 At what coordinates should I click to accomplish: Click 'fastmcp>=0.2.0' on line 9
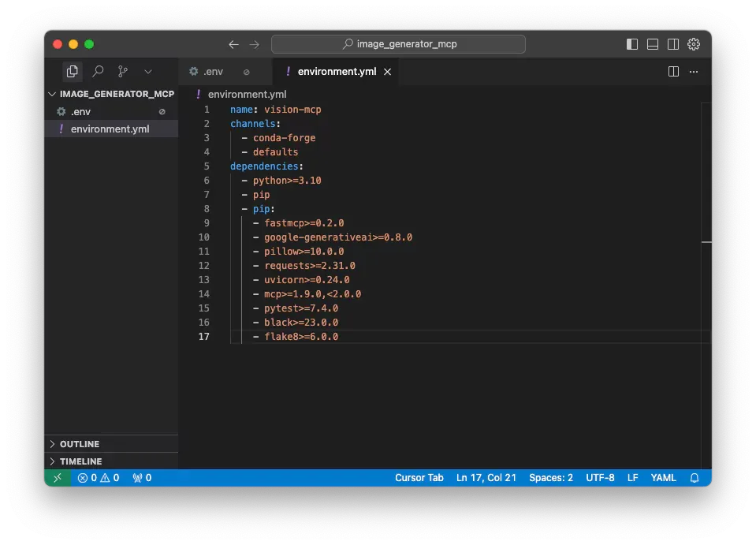(304, 223)
